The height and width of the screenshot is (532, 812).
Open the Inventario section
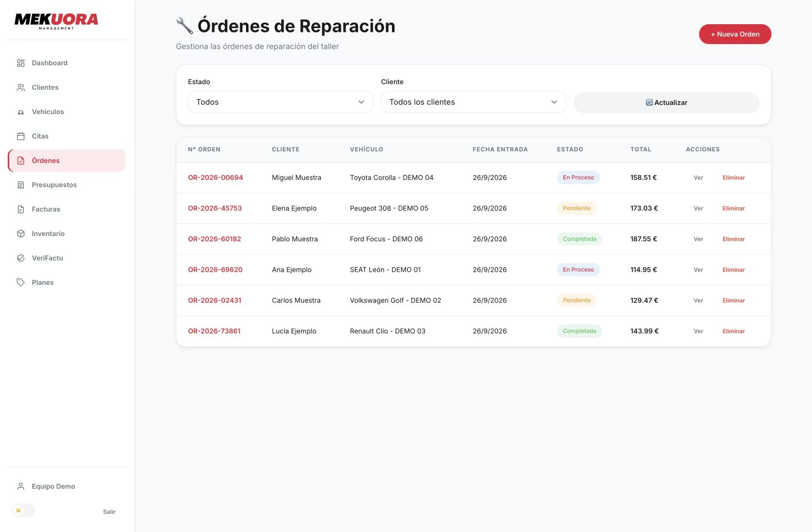tap(67, 234)
